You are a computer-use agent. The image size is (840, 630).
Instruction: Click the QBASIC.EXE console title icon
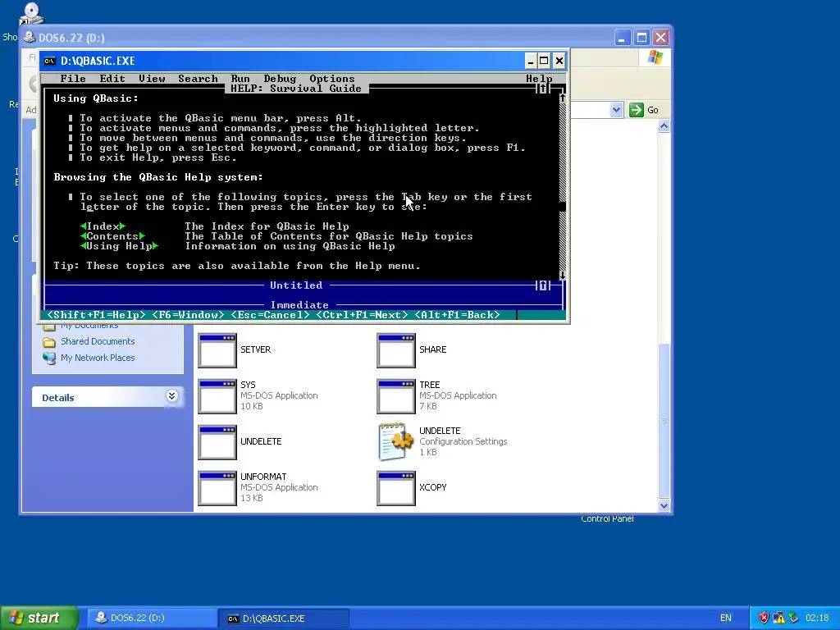(49, 61)
